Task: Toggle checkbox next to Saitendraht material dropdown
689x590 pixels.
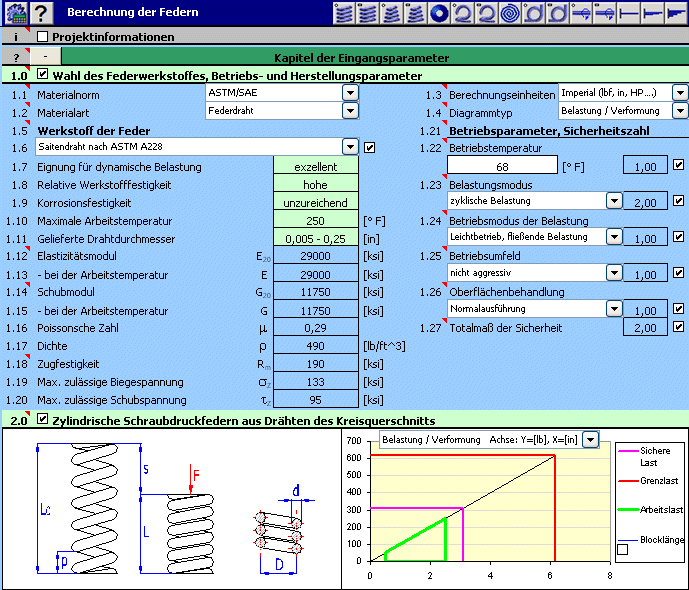Action: click(370, 148)
